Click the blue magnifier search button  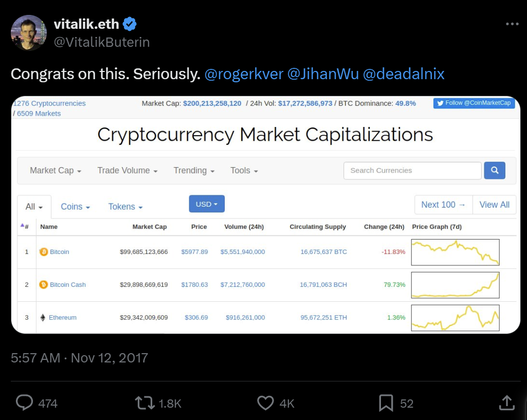(495, 170)
